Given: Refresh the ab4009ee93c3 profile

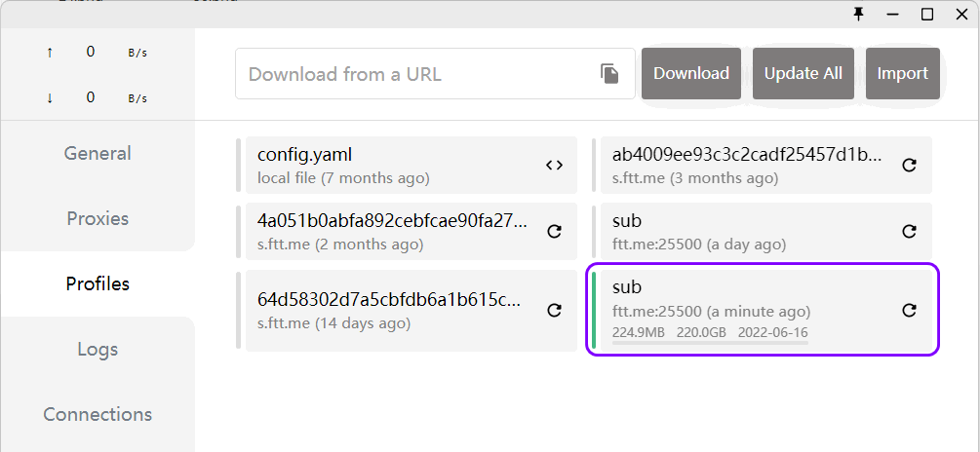Looking at the screenshot, I should (909, 165).
